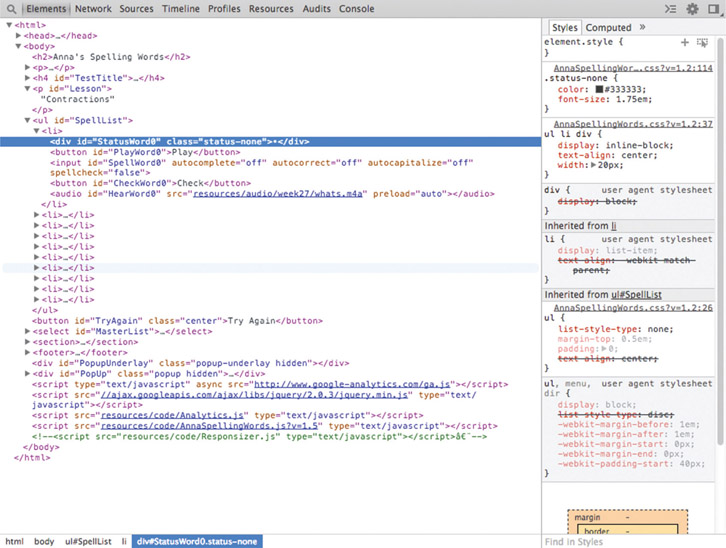Click the magnifier search icon in DevTools toolbar
This screenshot has height=548, width=726.
click(x=12, y=9)
